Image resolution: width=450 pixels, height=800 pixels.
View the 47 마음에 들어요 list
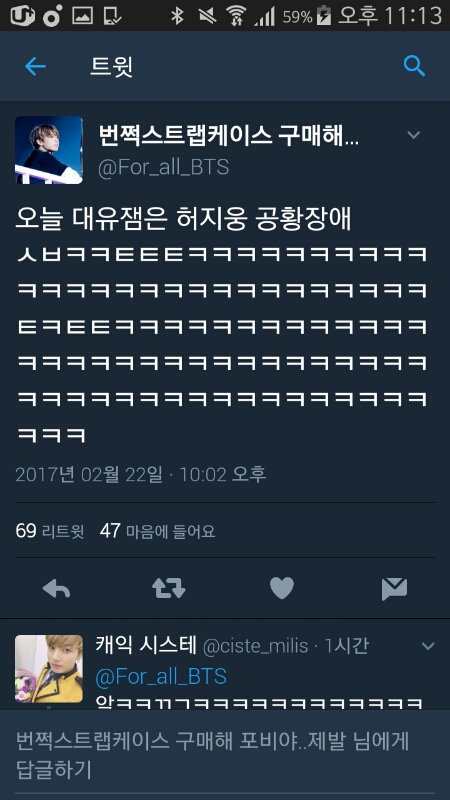[157, 531]
